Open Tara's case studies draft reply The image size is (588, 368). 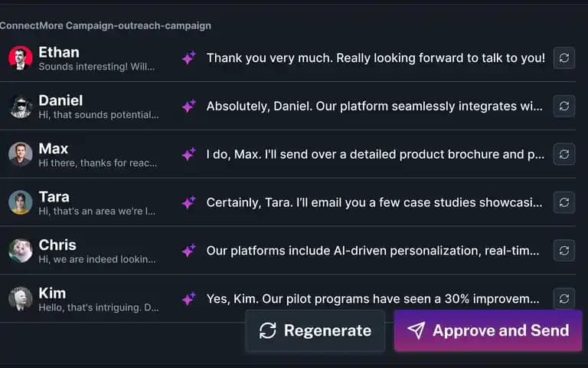pos(374,202)
